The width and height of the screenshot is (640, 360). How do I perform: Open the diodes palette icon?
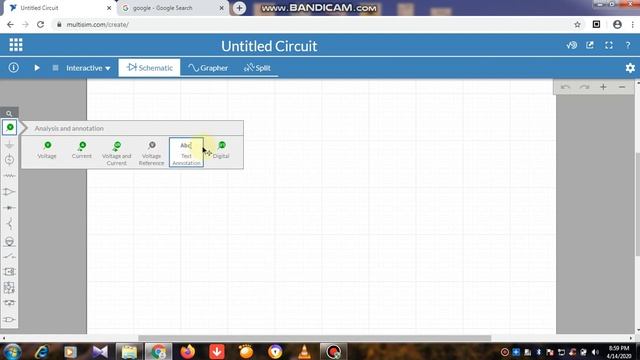(x=9, y=208)
